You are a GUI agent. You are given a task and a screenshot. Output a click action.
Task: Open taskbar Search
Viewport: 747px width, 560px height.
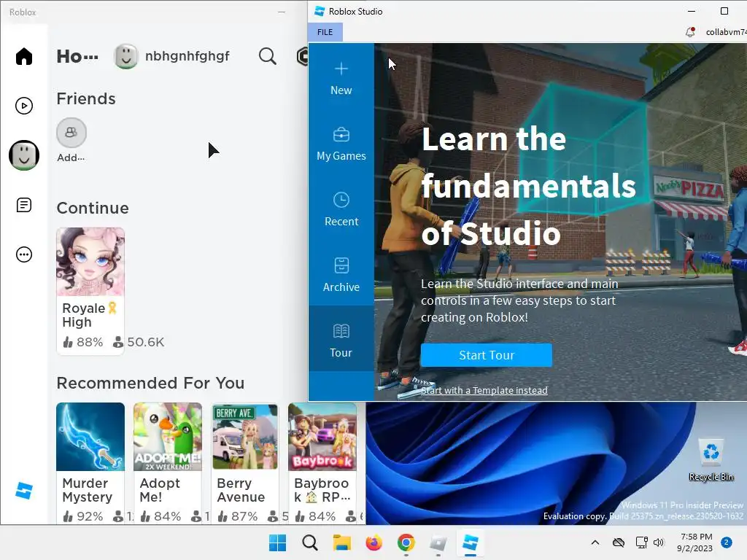coord(309,542)
